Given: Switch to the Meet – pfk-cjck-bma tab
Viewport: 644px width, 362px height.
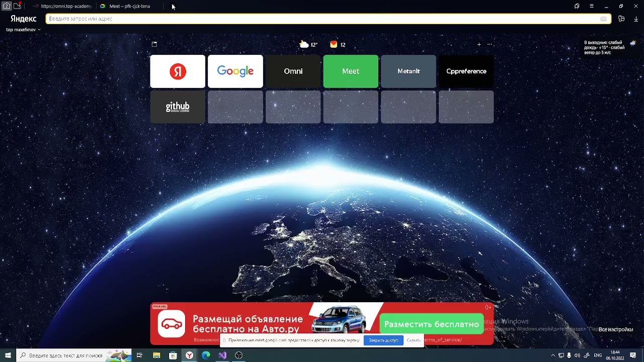Looking at the screenshot, I should [x=129, y=6].
